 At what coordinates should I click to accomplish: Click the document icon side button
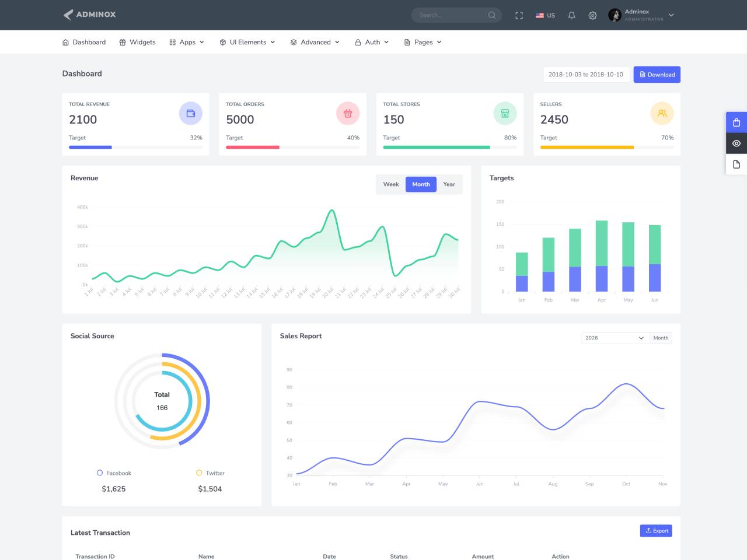[736, 164]
